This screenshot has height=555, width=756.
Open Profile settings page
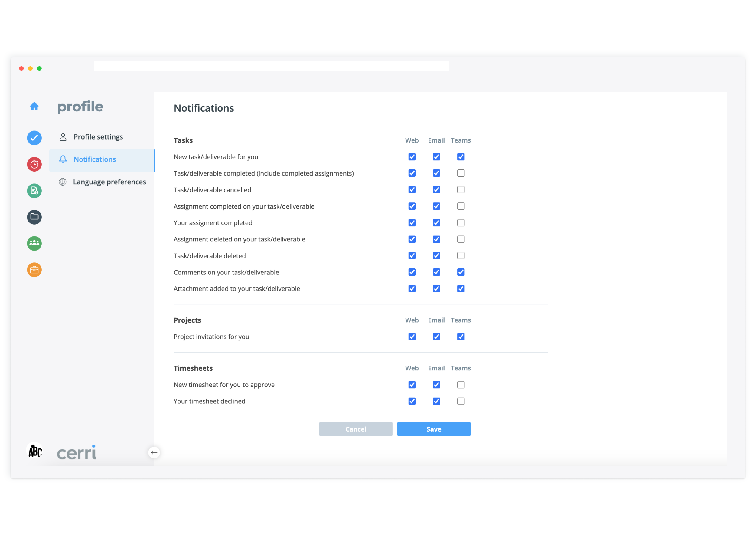(98, 137)
